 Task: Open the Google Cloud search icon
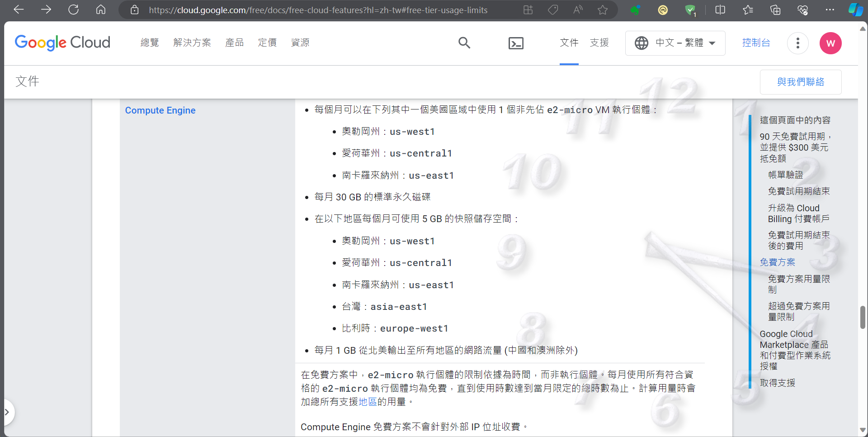coord(464,43)
